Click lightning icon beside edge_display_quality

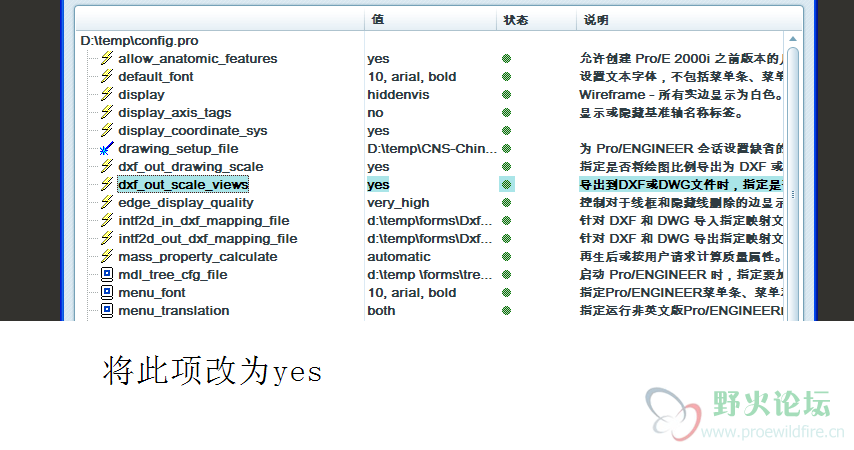click(107, 202)
